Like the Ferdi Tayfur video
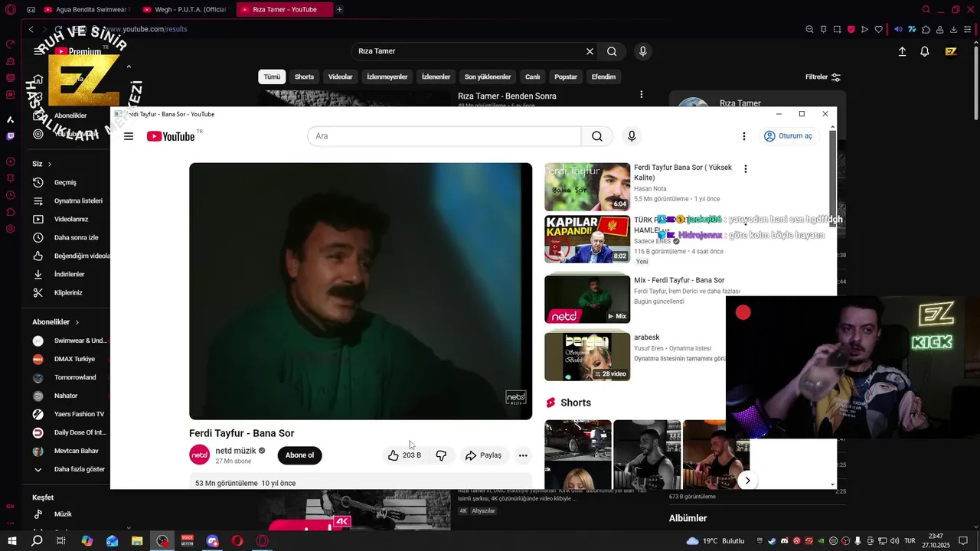This screenshot has width=980, height=551. [404, 455]
